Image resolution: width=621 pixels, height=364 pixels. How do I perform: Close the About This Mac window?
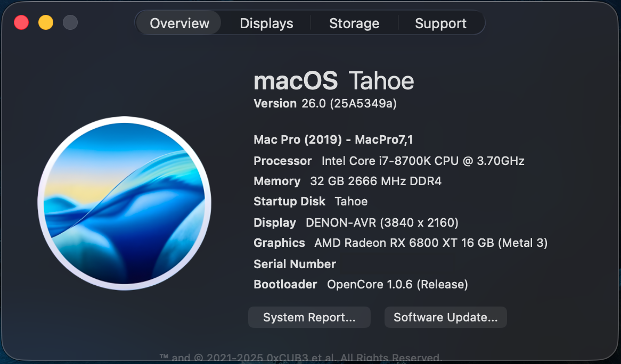point(21,22)
